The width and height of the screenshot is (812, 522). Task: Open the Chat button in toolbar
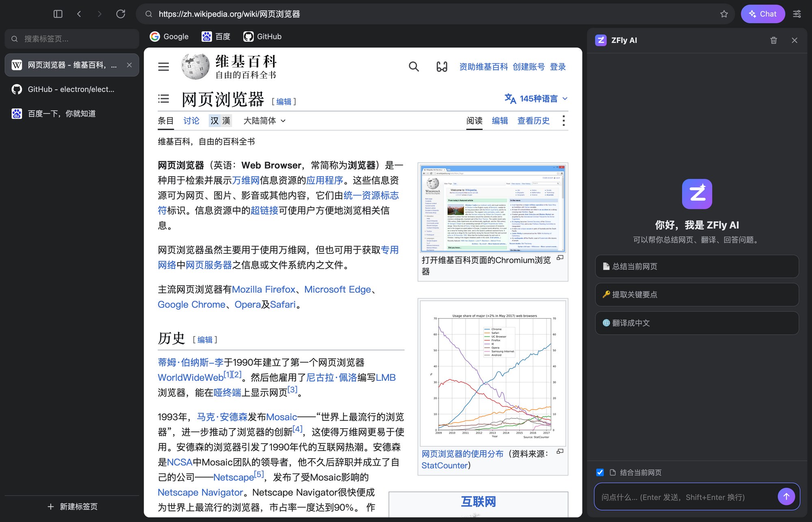(763, 14)
